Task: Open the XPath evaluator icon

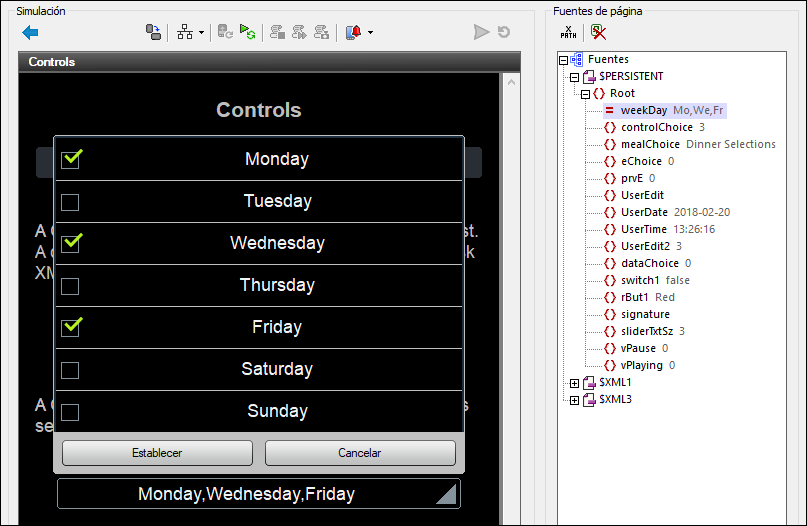Action: [x=569, y=32]
